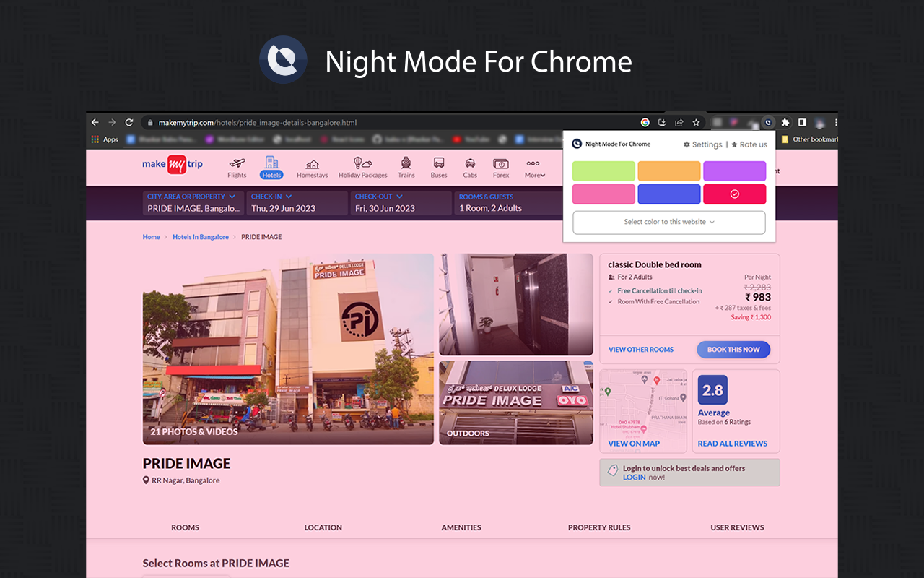Screen dimensions: 924x578
Task: Click the Night Mode For Chrome extension icon
Action: click(x=767, y=122)
